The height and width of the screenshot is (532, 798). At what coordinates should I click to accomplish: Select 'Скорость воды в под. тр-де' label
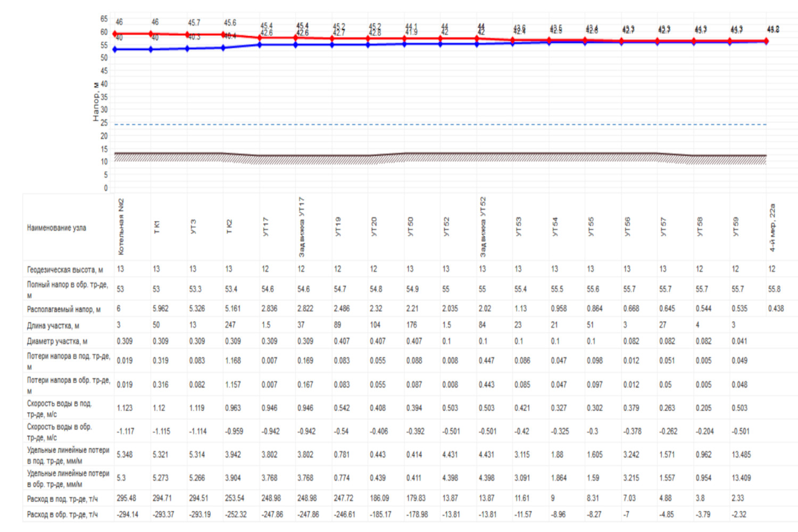pyautogui.click(x=60, y=409)
